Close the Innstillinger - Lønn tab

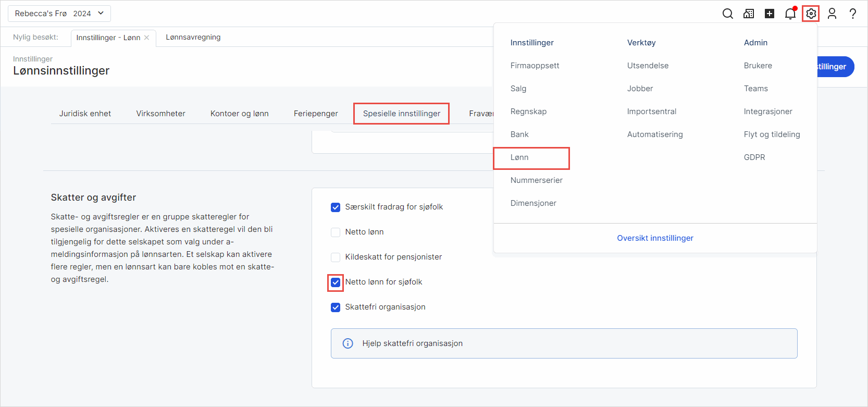tap(147, 38)
